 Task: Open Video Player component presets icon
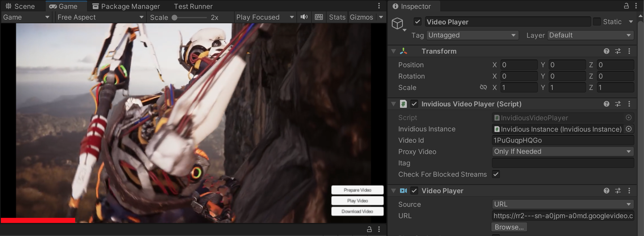coord(618,191)
